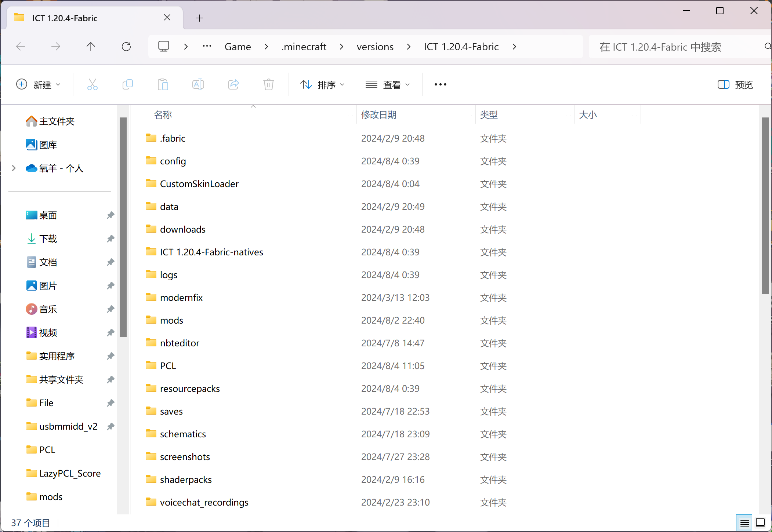Click versions in the address breadcrumb
772x532 pixels.
coord(375,47)
